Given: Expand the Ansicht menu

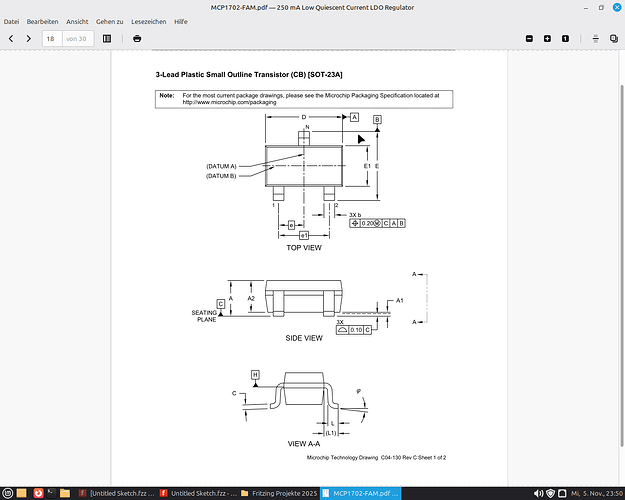Looking at the screenshot, I should point(77,21).
